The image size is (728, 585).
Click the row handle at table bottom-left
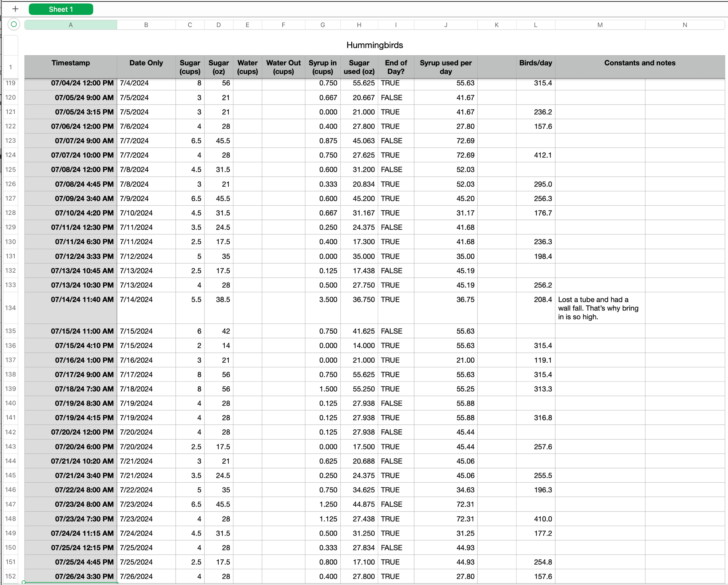pyautogui.click(x=23, y=582)
